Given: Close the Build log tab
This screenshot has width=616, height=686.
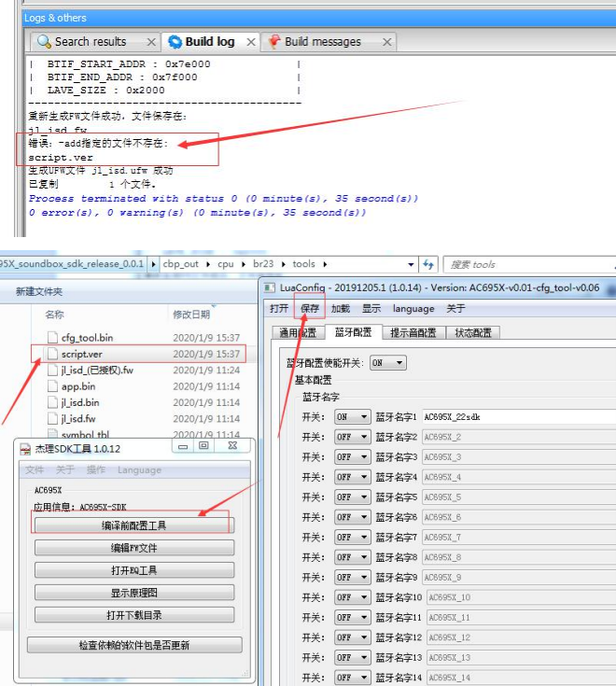Looking at the screenshot, I should coord(251,42).
